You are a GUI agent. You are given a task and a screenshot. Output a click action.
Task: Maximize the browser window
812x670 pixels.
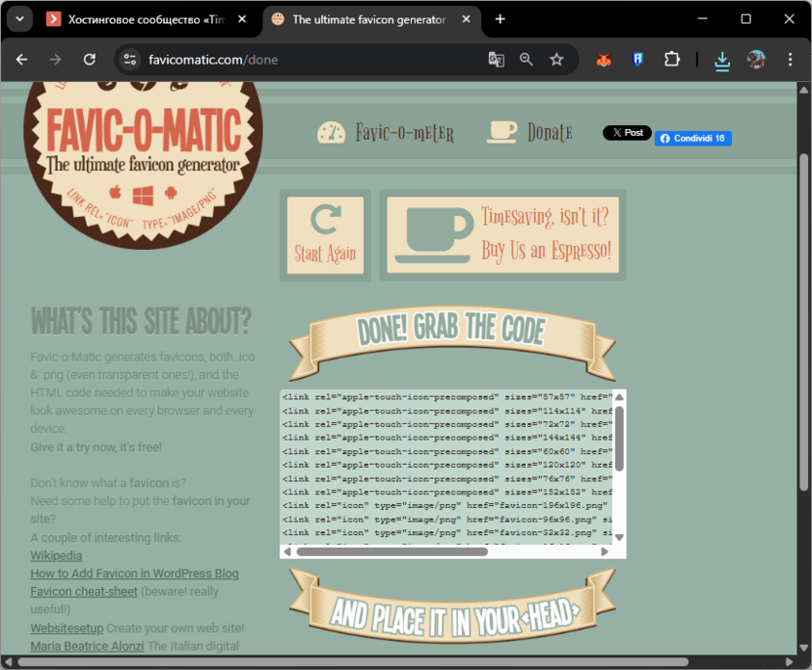(746, 19)
